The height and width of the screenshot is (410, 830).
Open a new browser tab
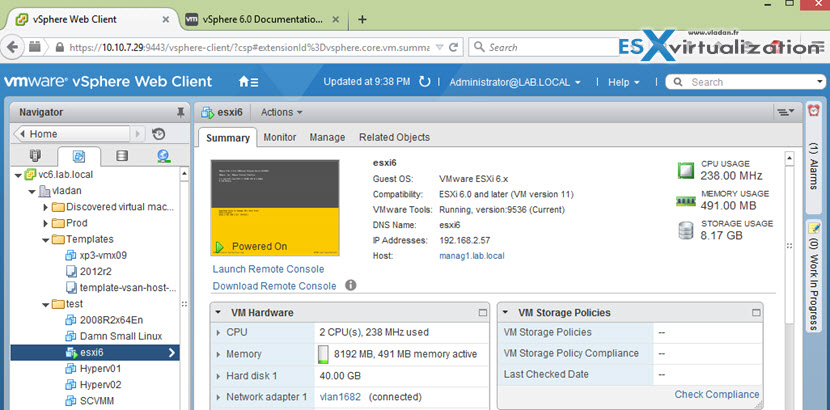click(x=362, y=20)
